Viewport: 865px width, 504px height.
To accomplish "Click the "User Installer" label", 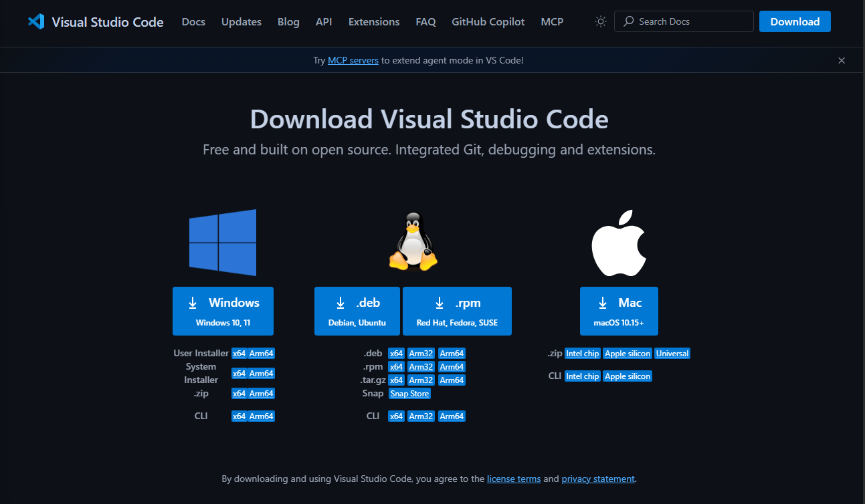I will pos(201,354).
